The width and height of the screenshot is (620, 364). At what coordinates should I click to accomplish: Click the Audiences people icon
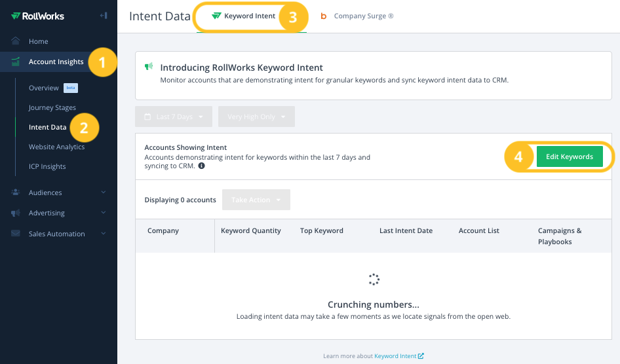(16, 192)
